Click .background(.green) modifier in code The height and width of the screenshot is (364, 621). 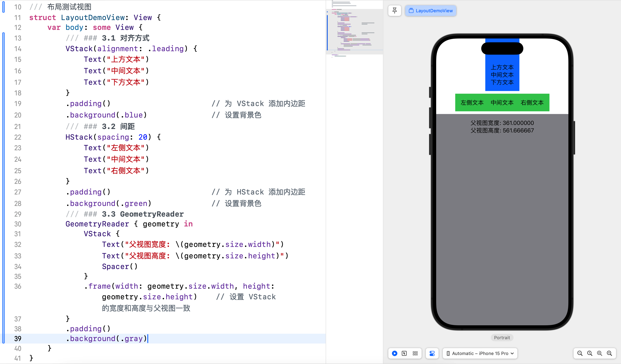[108, 203]
